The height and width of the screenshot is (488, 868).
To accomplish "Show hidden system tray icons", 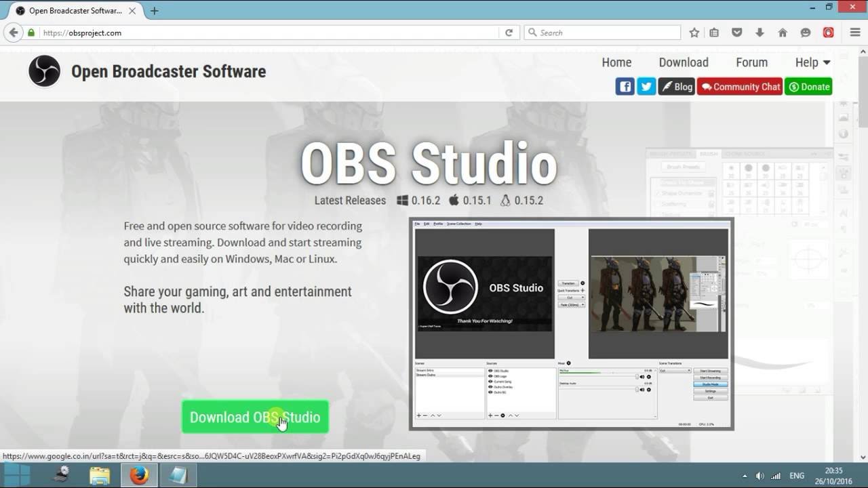I will coord(745,476).
